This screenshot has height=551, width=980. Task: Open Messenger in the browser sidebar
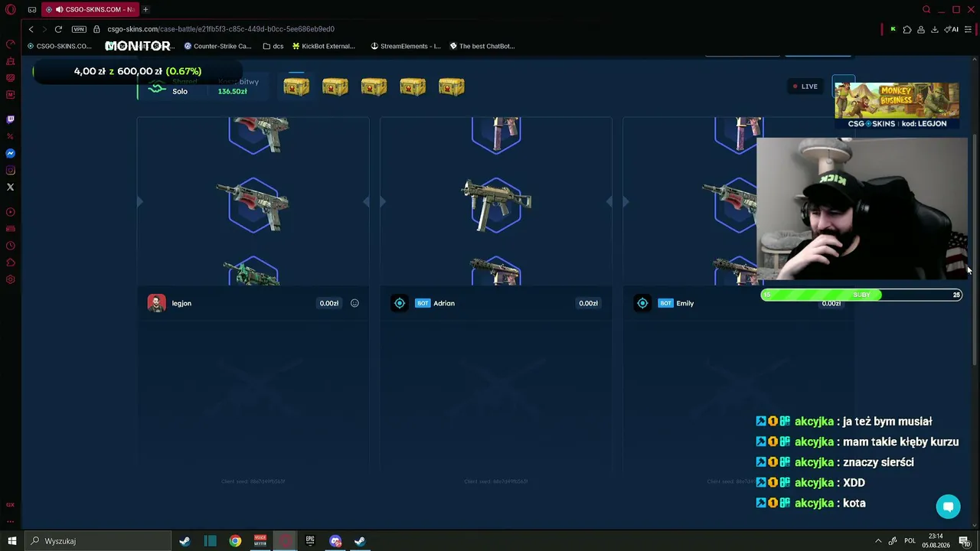pos(11,153)
